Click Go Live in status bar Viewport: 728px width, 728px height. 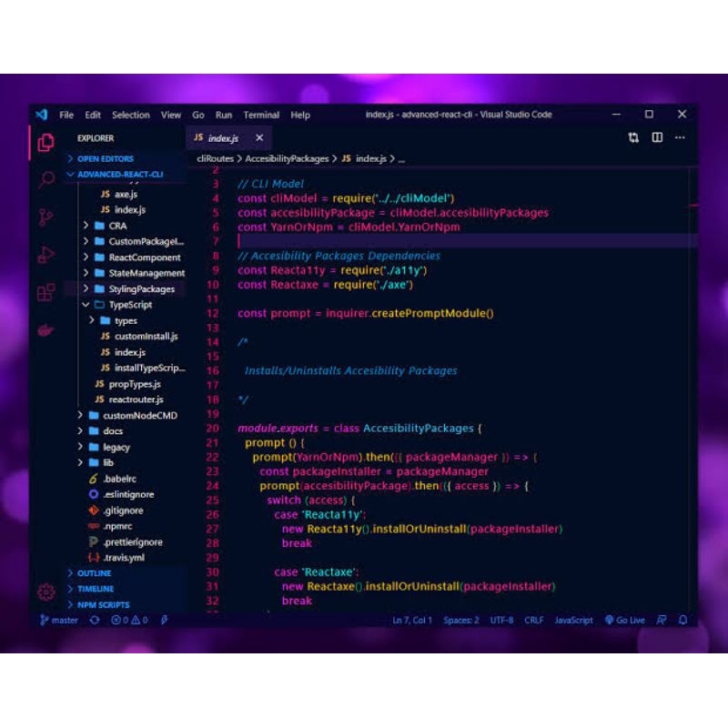click(x=625, y=620)
